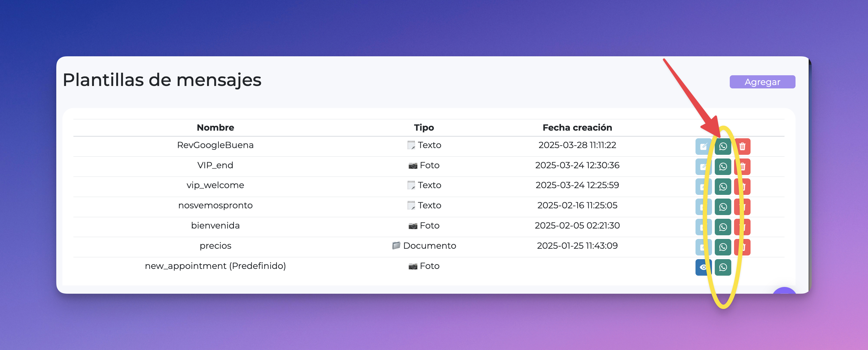The width and height of the screenshot is (868, 350).
Task: Click the Documento type cell
Action: (424, 245)
